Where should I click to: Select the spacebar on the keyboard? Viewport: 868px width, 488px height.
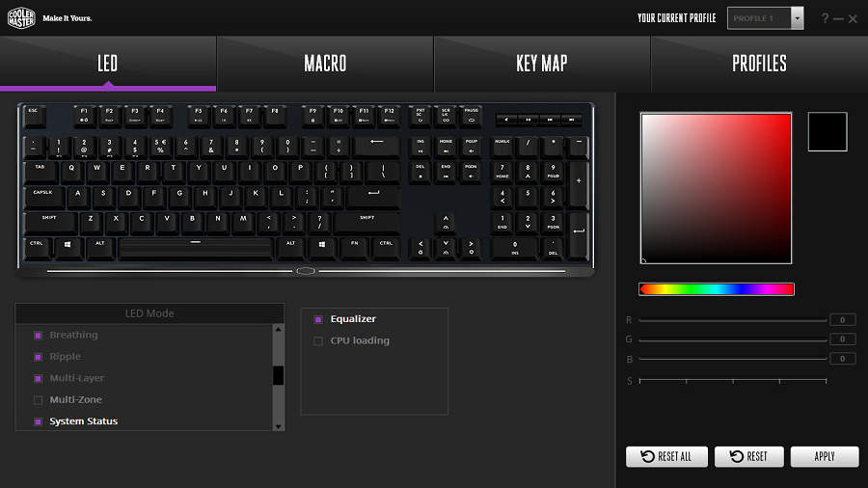pyautogui.click(x=196, y=248)
